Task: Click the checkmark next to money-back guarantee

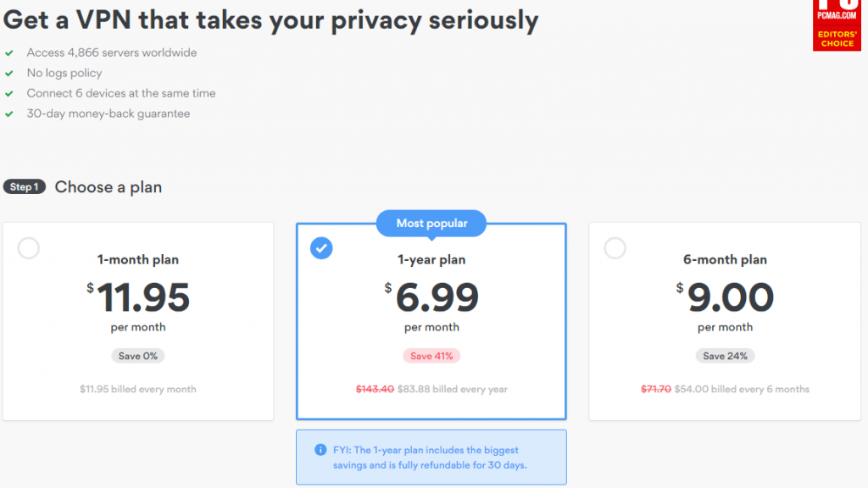Action: tap(8, 114)
